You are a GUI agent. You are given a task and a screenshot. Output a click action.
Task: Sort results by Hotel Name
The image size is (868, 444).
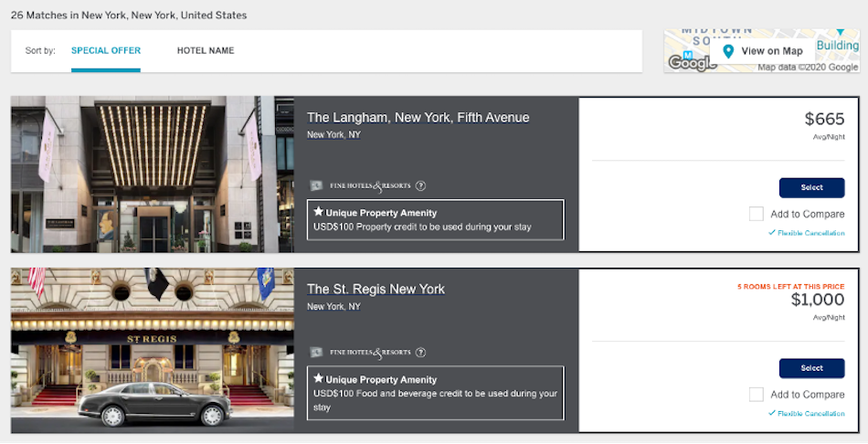(x=206, y=51)
